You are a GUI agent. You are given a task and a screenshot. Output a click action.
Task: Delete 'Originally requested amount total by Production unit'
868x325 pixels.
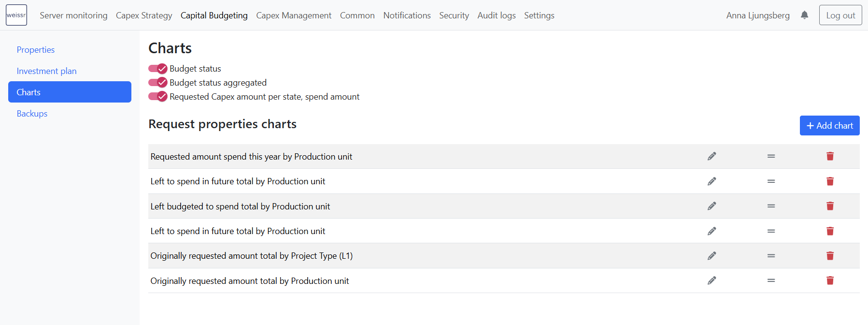pyautogui.click(x=830, y=281)
